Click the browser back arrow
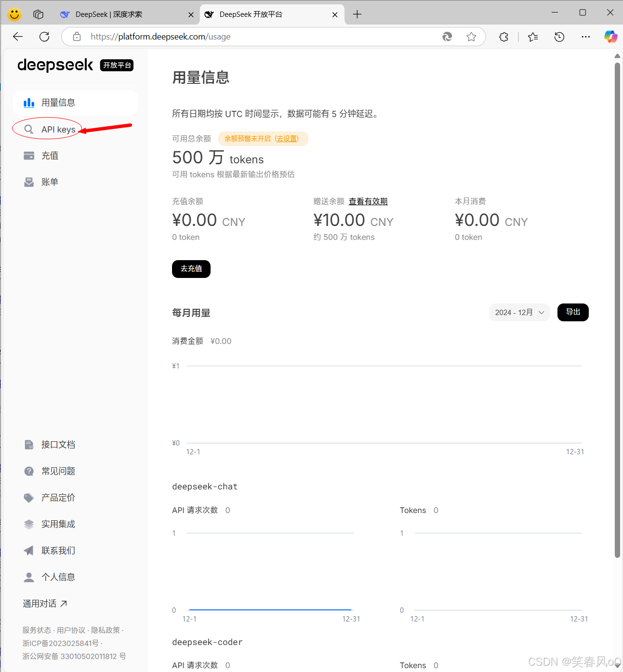Viewport: 623px width, 672px height. point(18,37)
